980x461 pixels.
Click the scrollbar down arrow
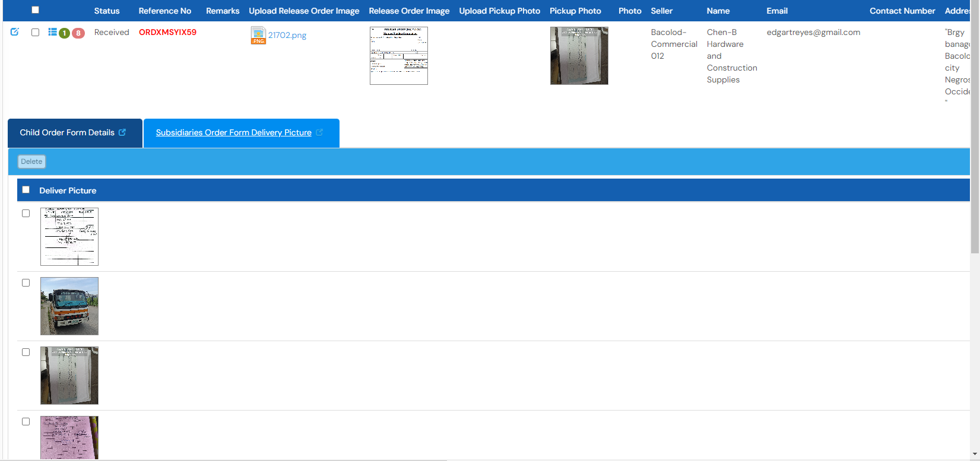[x=975, y=454]
